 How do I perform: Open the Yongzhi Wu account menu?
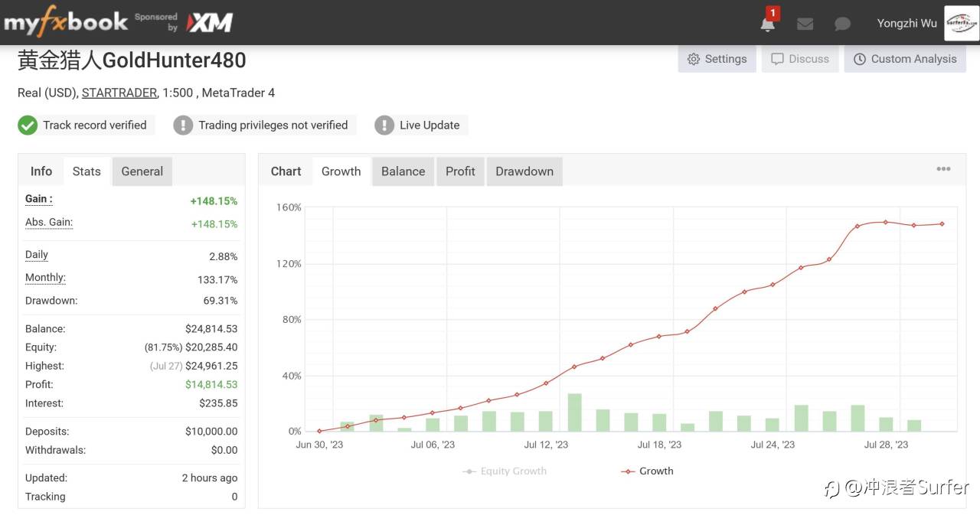coord(906,23)
